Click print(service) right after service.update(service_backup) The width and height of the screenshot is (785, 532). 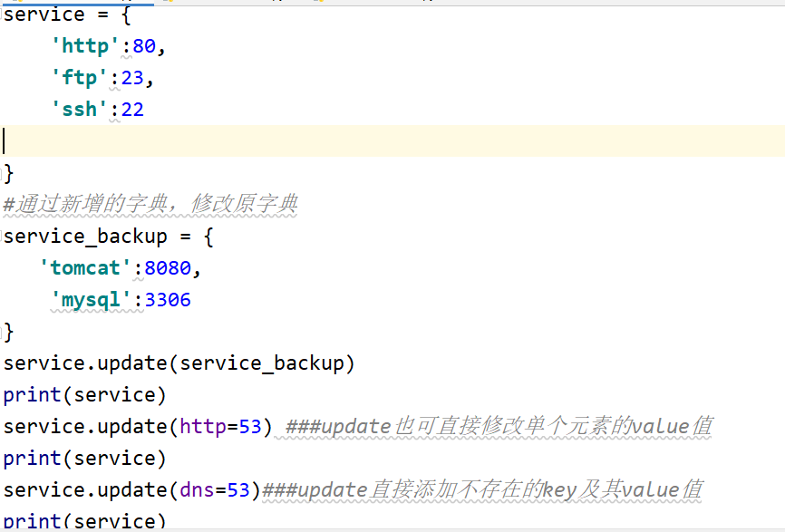84,395
